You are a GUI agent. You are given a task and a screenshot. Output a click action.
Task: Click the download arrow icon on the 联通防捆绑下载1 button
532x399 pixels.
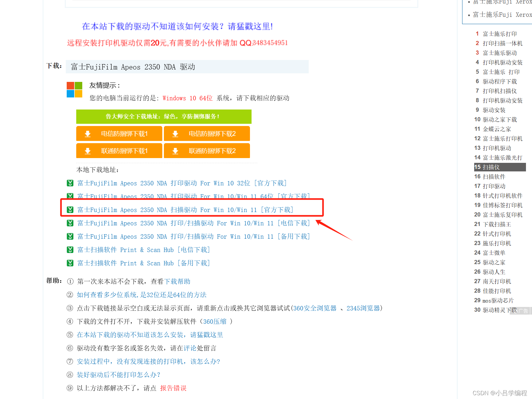(x=88, y=151)
